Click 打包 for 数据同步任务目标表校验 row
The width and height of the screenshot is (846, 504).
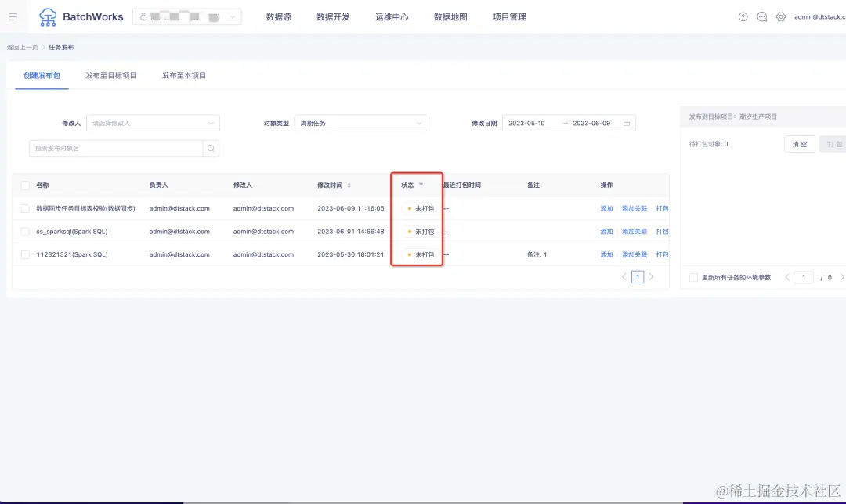[662, 208]
